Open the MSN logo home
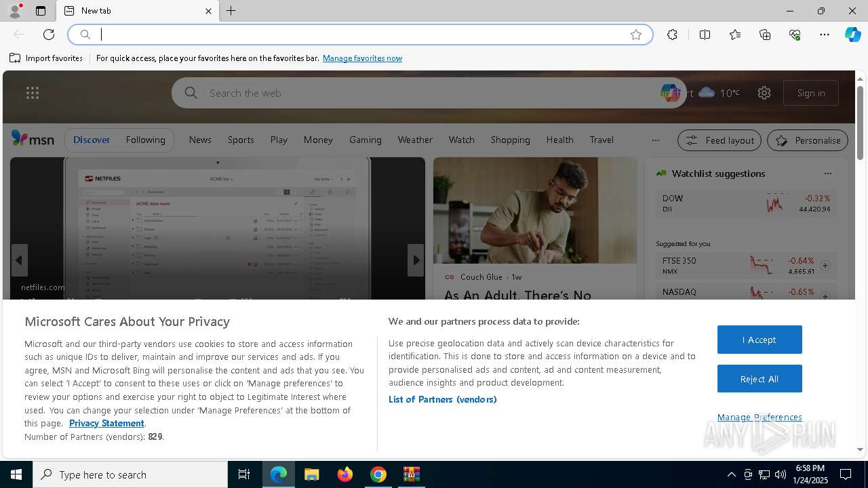868x488 pixels. (x=33, y=139)
